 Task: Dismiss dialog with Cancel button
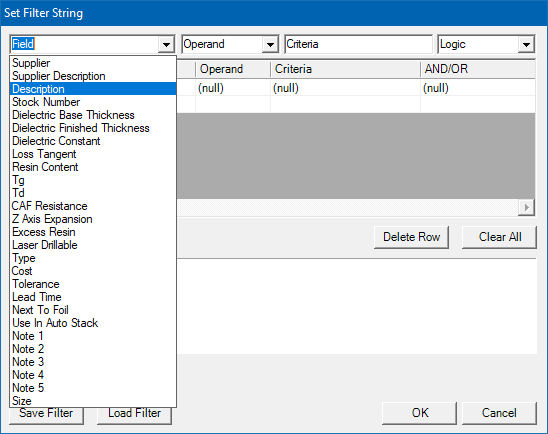pyautogui.click(x=499, y=413)
